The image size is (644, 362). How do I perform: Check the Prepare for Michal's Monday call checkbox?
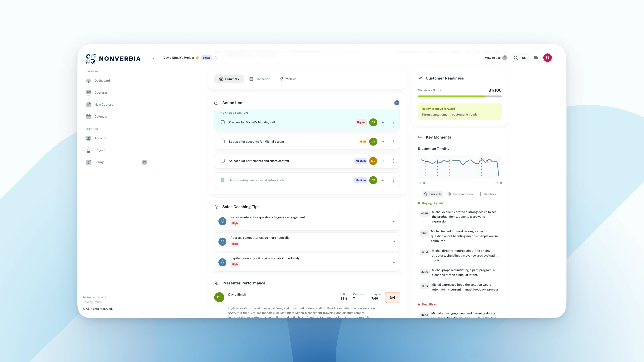point(223,122)
